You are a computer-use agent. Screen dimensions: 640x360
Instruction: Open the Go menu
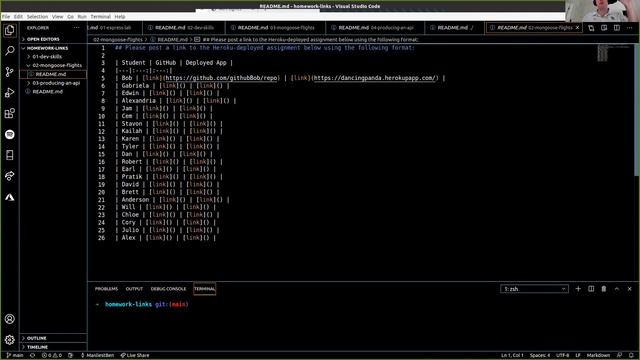(71, 17)
